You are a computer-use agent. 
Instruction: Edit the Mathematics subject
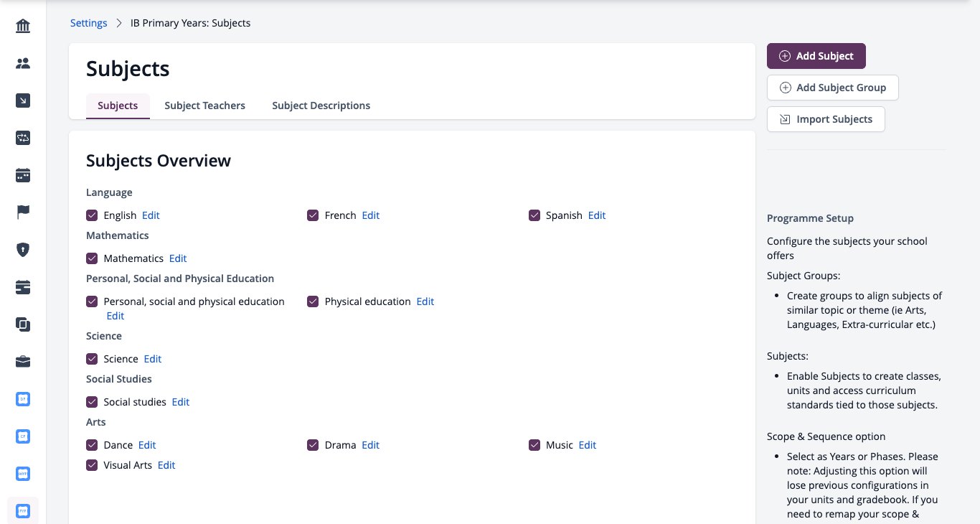tap(178, 258)
